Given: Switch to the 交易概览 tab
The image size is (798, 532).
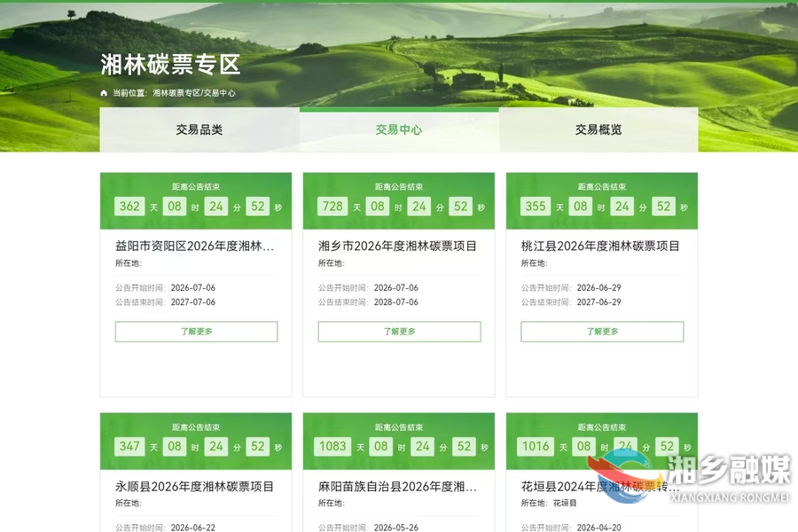Looking at the screenshot, I should [598, 129].
